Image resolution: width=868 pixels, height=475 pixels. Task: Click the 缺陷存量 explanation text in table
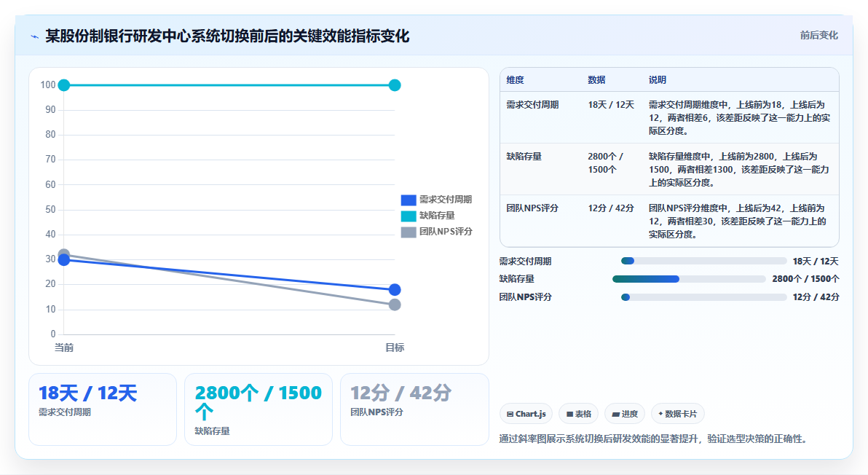coord(739,170)
